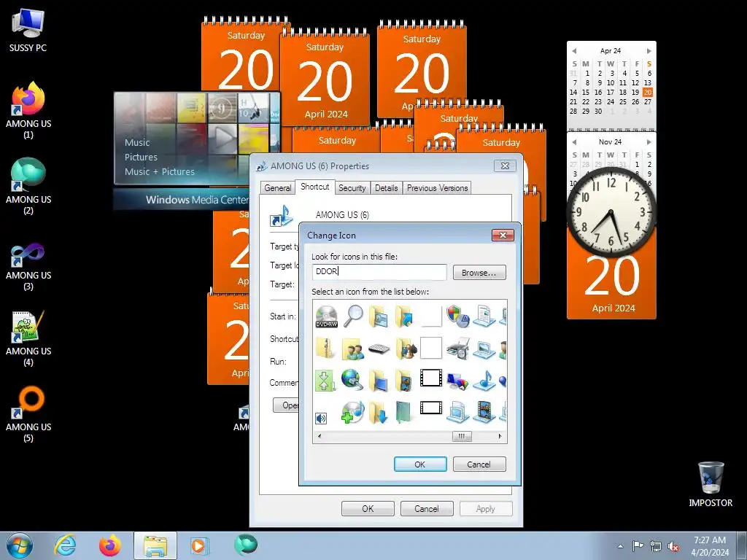
Task: Select the black keyboard icon
Action: pos(379,349)
